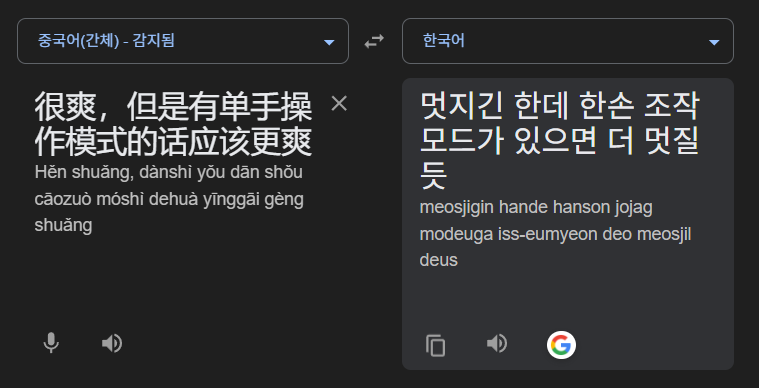This screenshot has height=388, width=759.
Task: Listen to the Chinese source text
Action: click(x=111, y=344)
